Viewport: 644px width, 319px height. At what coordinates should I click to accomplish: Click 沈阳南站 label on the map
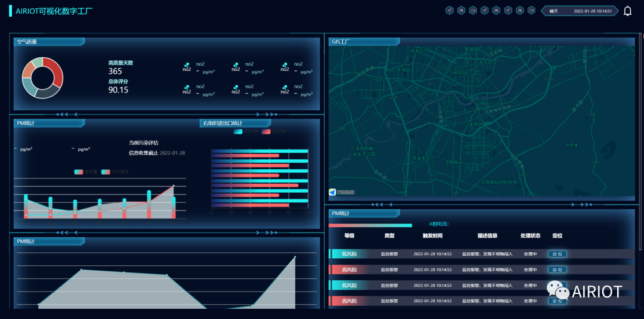(x=454, y=163)
